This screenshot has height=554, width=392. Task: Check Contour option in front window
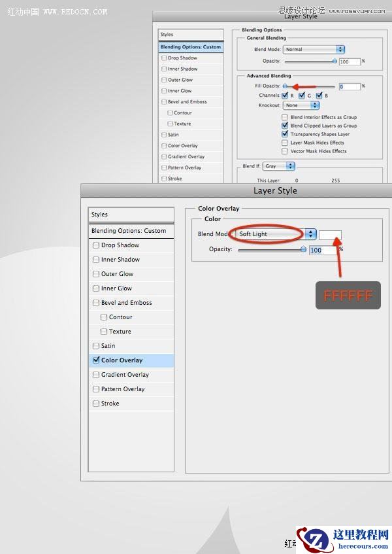tap(104, 317)
